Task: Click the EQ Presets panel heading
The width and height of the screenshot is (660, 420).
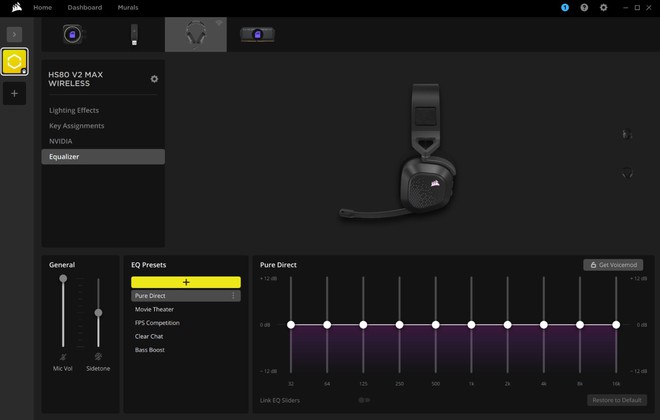Action: coord(149,265)
